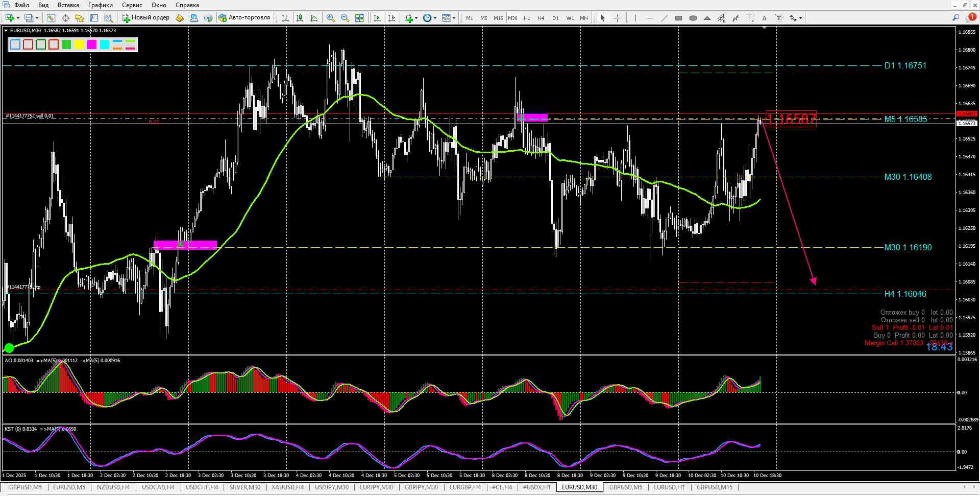The height and width of the screenshot is (496, 980).
Task: Click the magenta color swatch
Action: tap(92, 45)
